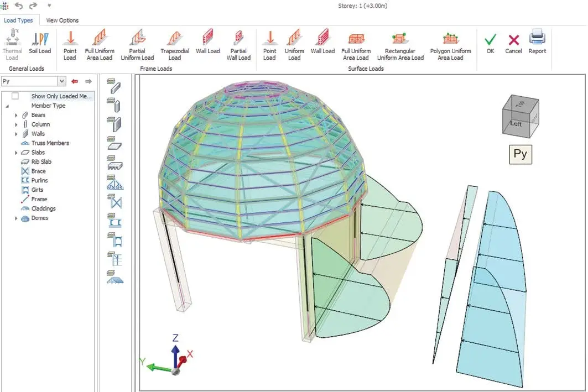
Task: Open the Py load case dropdown
Action: [61, 81]
